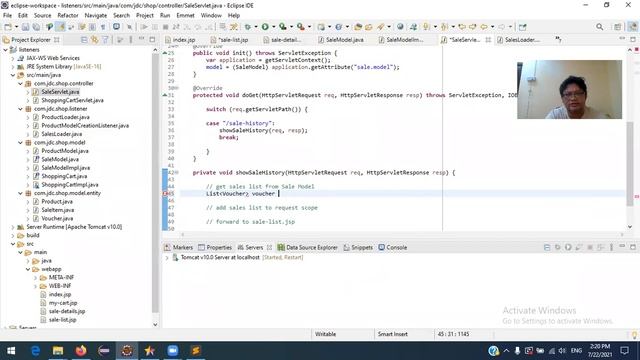Click Back navigation yellow arrow icon
The height and width of the screenshot is (360, 640).
(484, 27)
